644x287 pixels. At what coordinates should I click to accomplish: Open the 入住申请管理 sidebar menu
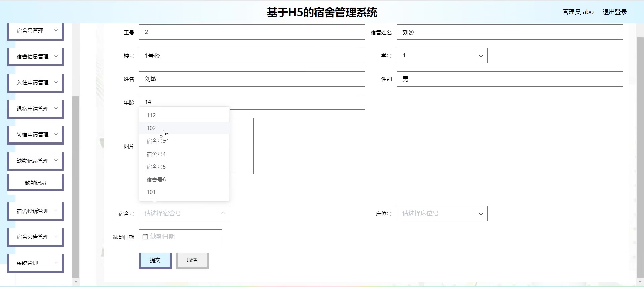tap(36, 83)
